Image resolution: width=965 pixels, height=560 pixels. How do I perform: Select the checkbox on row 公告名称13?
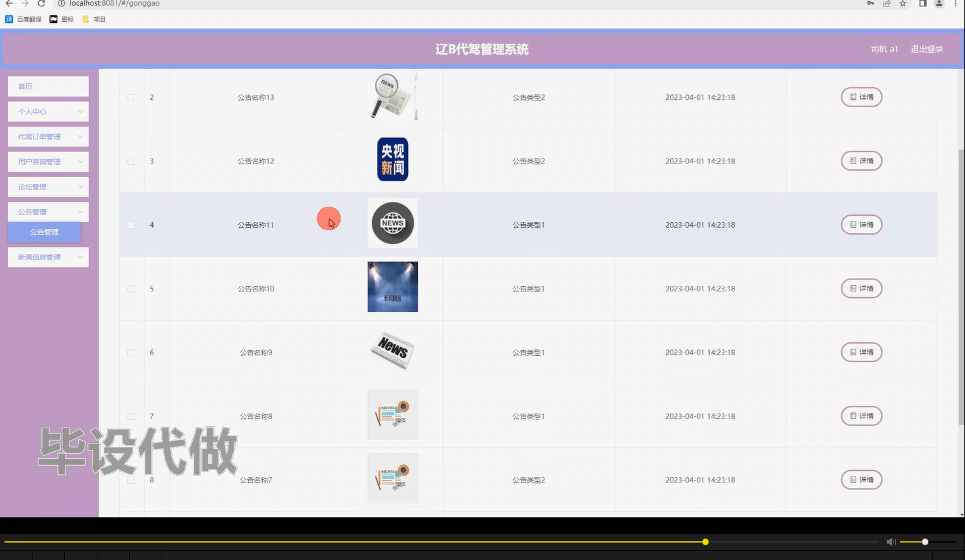(131, 97)
